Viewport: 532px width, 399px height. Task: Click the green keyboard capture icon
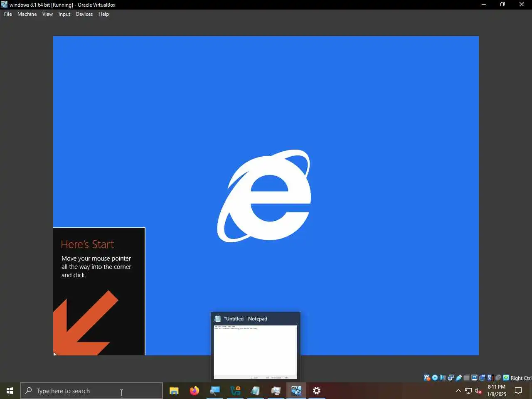coord(506,377)
